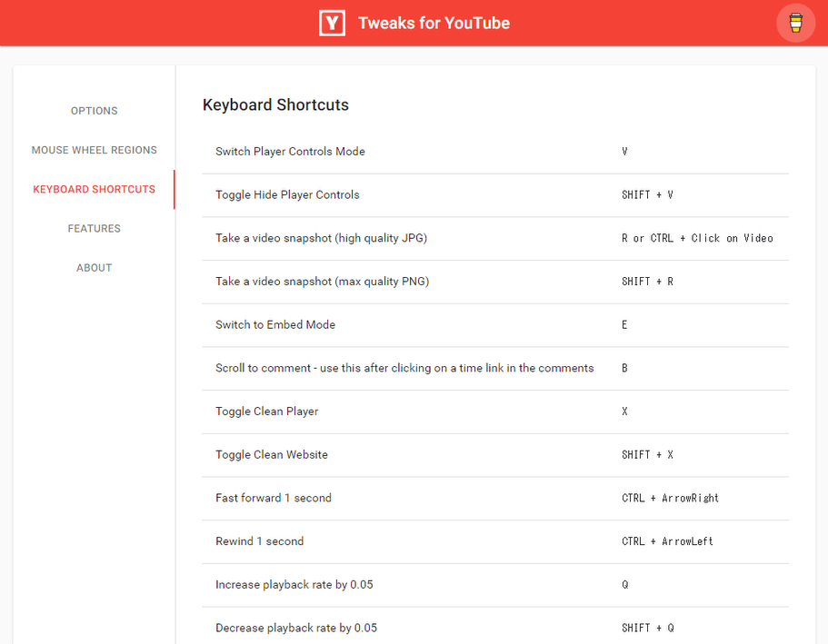Click the SHIFT + Q shortcut value

(648, 628)
